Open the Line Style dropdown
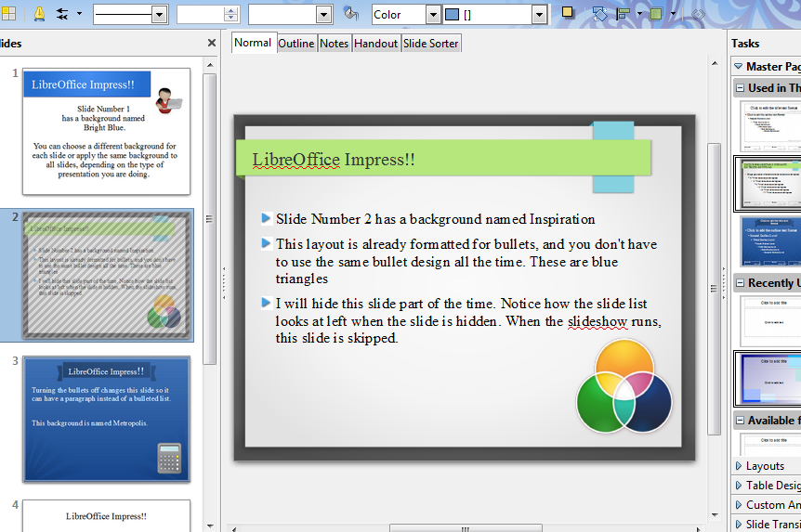The width and height of the screenshot is (801, 532). pyautogui.click(x=160, y=15)
